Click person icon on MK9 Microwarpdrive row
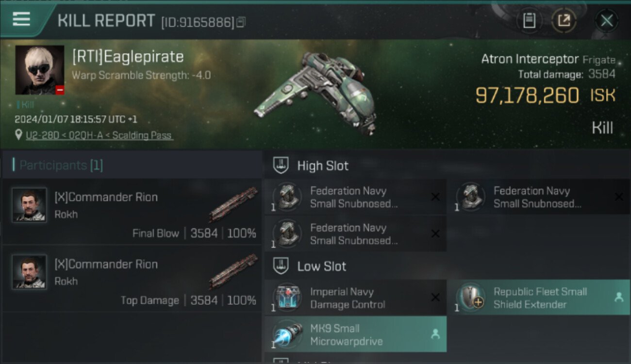Viewport: 631px width, 364px height. tap(435, 334)
